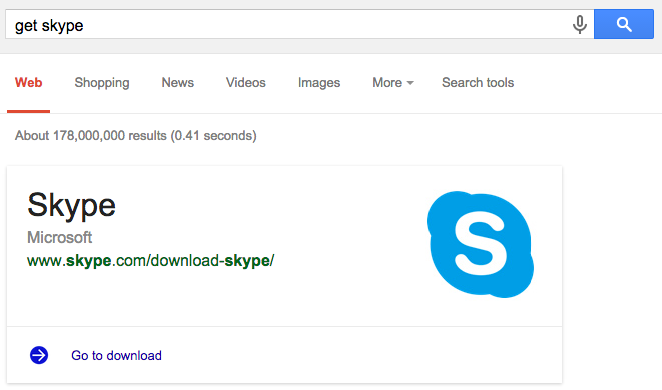
Task: Click the blue arrow circle icon
Action: (x=39, y=355)
